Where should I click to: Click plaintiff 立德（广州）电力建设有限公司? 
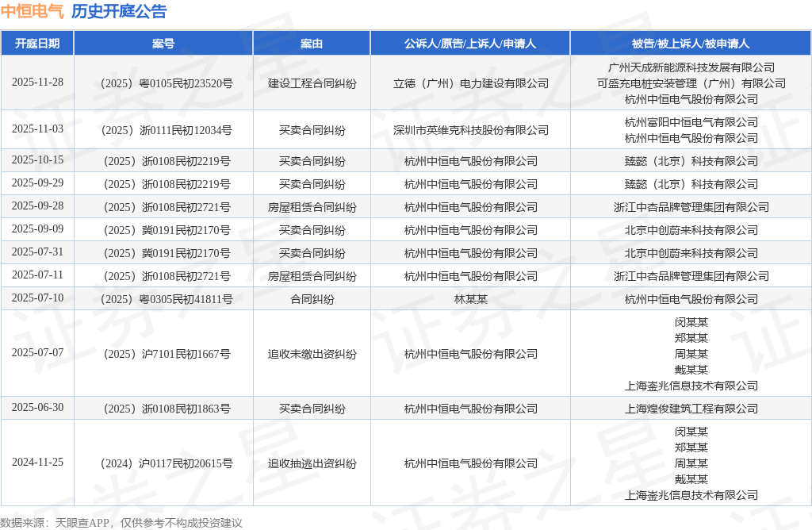471,83
